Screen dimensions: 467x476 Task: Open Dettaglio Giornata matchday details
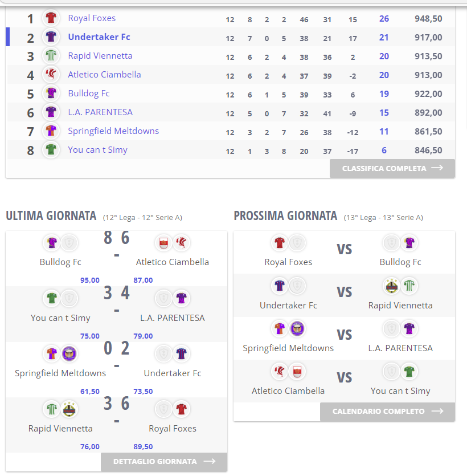click(x=164, y=462)
